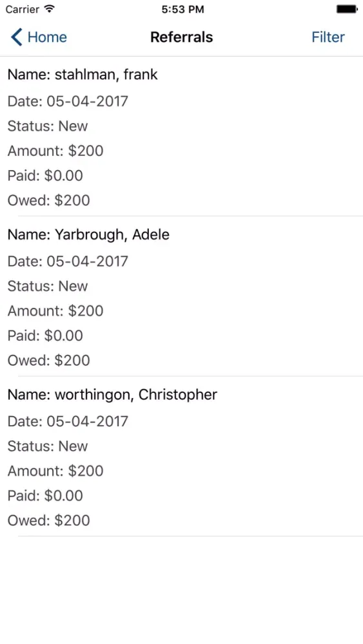The width and height of the screenshot is (363, 644).
Task: Tap Amount: $200 under stahlman, frank
Action: [55, 151]
